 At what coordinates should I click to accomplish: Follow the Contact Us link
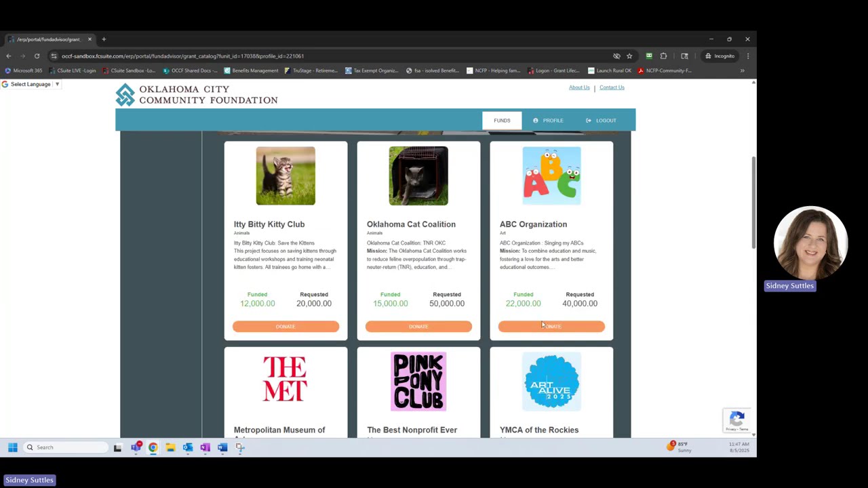[x=612, y=87]
